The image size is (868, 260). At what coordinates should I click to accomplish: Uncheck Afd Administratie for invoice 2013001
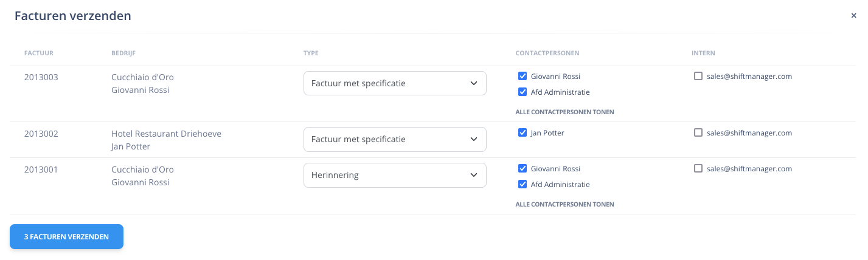(x=522, y=185)
